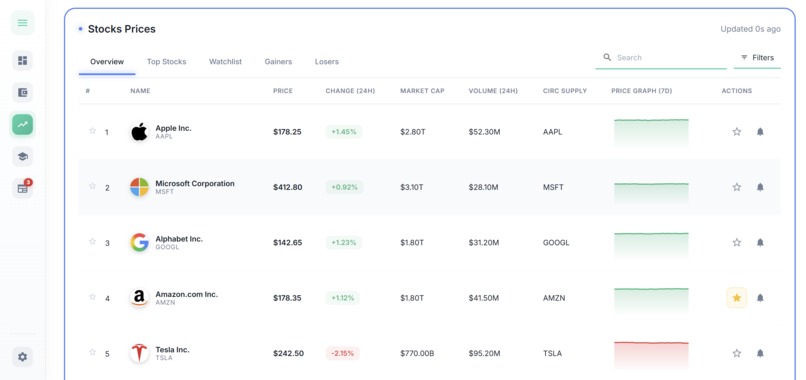Switch to the Gainers tab

[278, 62]
